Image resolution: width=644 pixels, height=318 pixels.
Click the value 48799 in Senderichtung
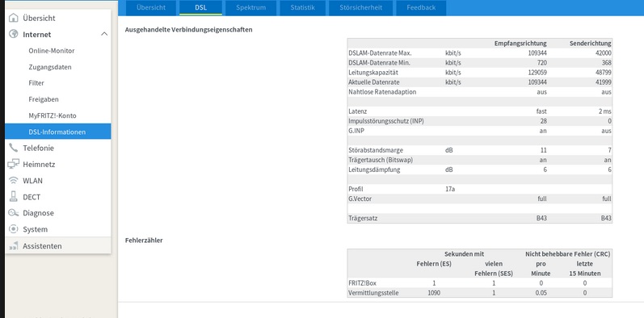point(603,72)
